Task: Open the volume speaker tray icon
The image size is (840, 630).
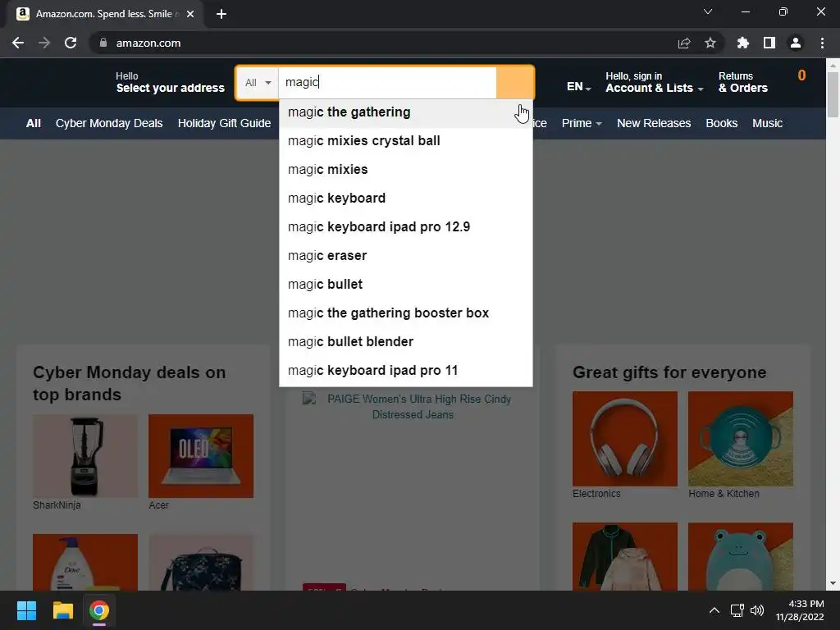Action: [x=757, y=610]
